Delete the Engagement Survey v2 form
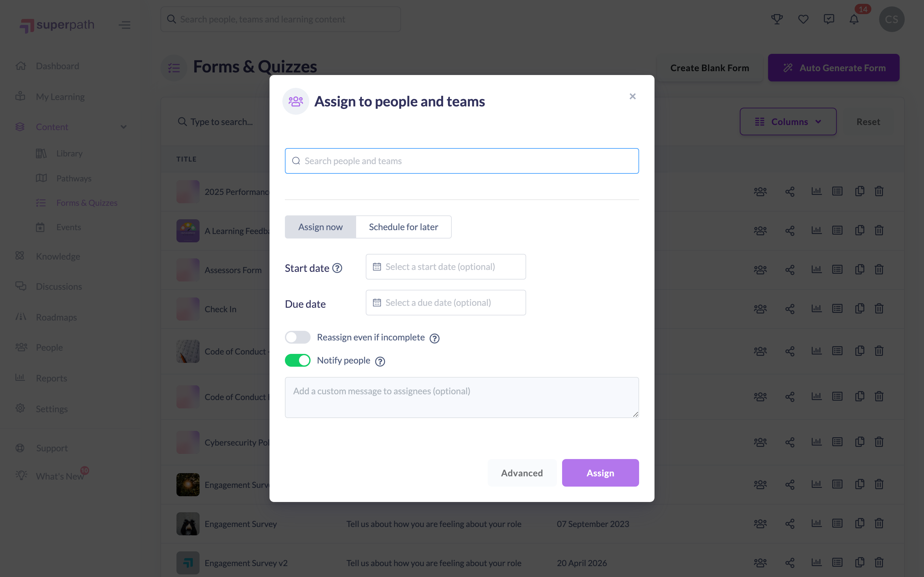This screenshot has height=577, width=924. coord(879,563)
